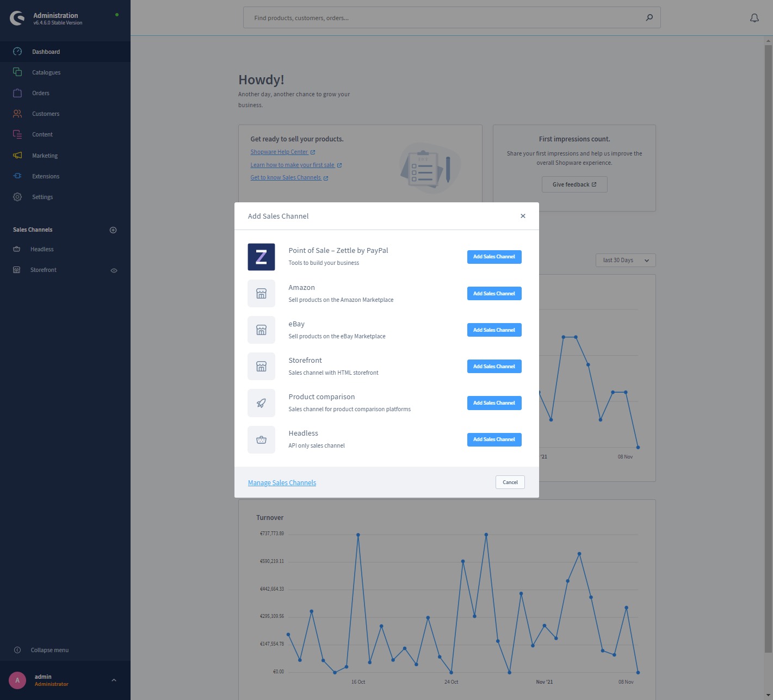The width and height of the screenshot is (773, 700).
Task: Open notifications bell icon
Action: (755, 18)
